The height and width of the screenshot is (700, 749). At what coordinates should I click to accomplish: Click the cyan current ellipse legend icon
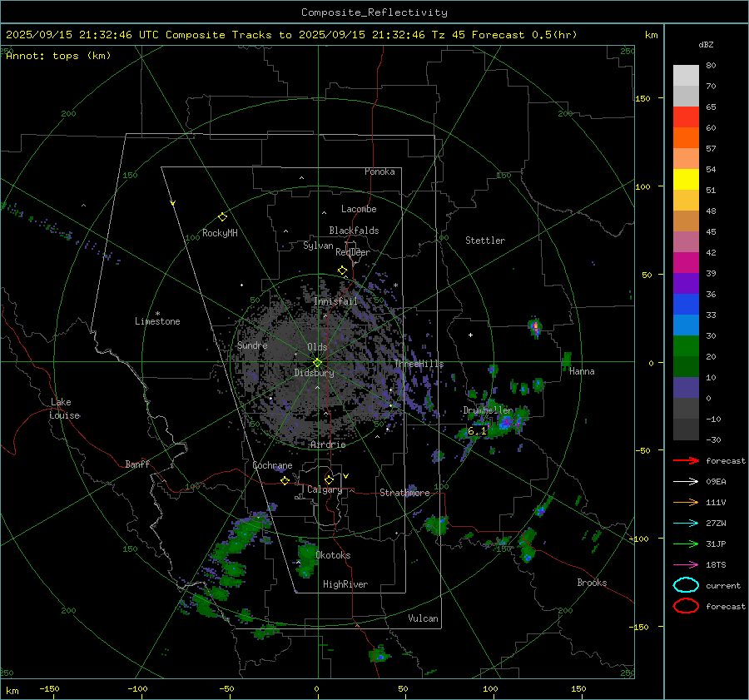[686, 585]
